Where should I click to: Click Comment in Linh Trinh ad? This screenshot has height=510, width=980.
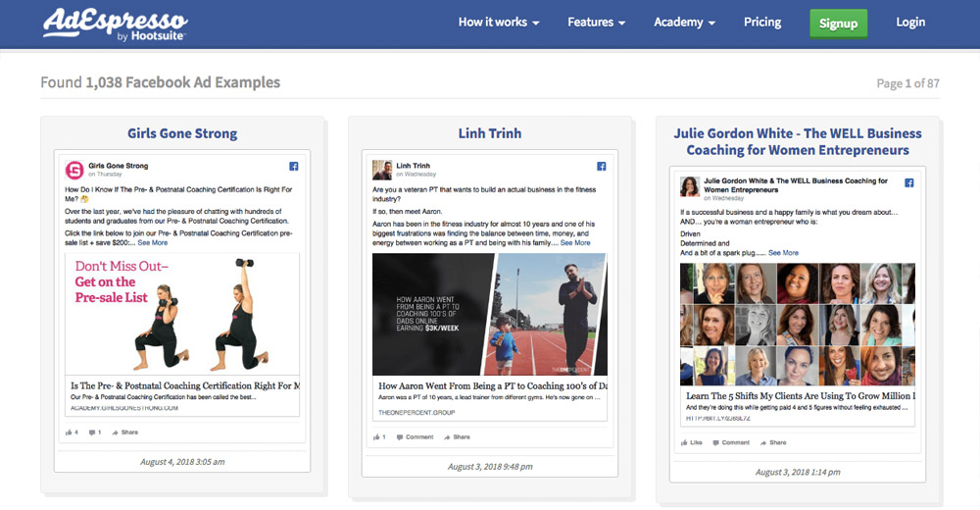tap(415, 437)
